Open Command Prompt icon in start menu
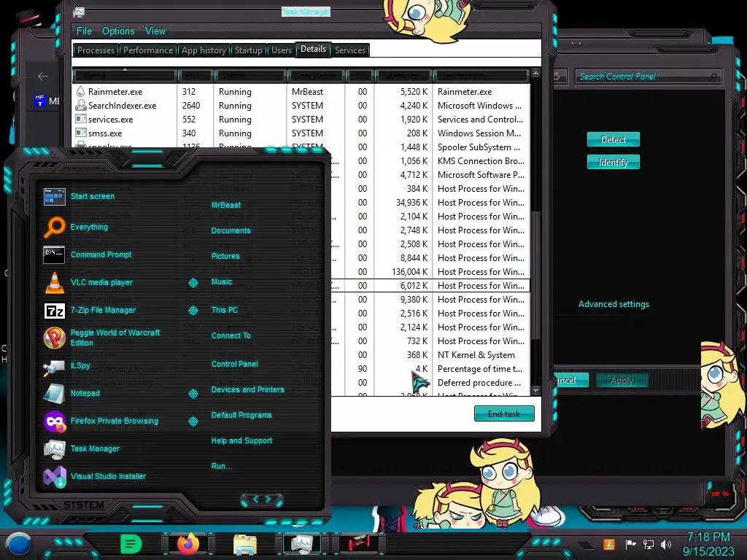The height and width of the screenshot is (560, 747). tap(54, 254)
